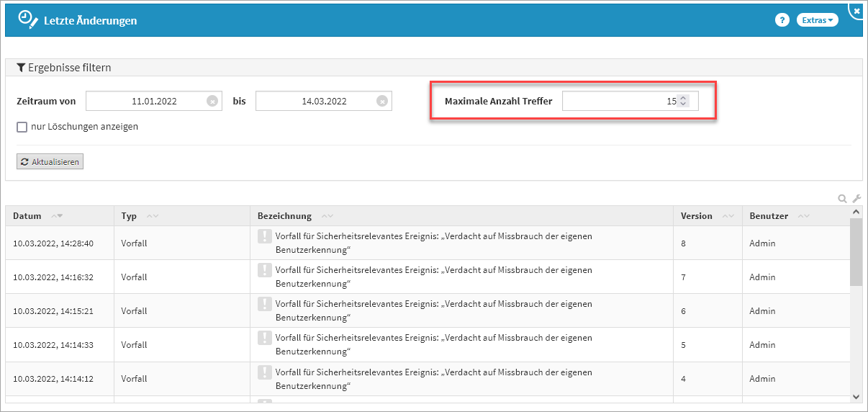The width and height of the screenshot is (868, 412).
Task: Click the table scrollbar down arrow
Action: pyautogui.click(x=856, y=396)
